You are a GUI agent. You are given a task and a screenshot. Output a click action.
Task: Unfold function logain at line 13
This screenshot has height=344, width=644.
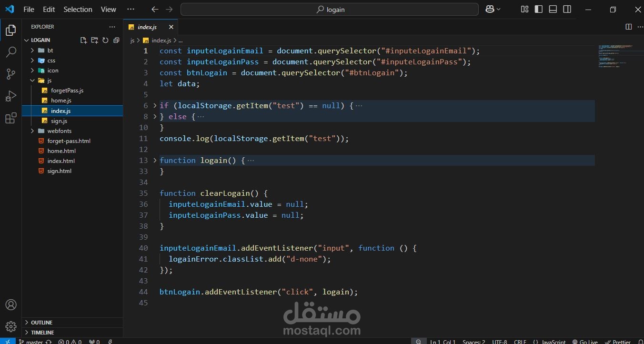tap(155, 160)
